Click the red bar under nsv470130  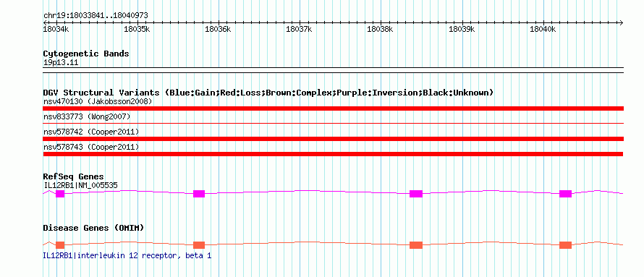(333, 108)
